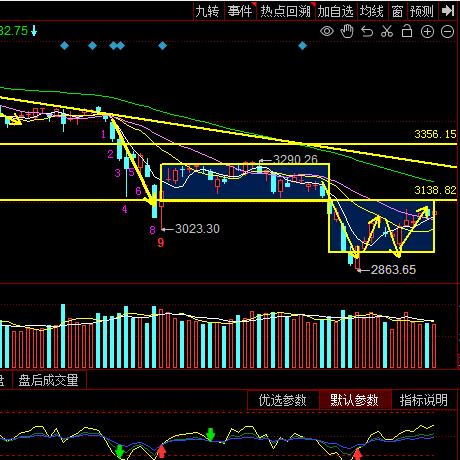The image size is (460, 460).
Task: Click the 预测 forecast button
Action: (422, 11)
